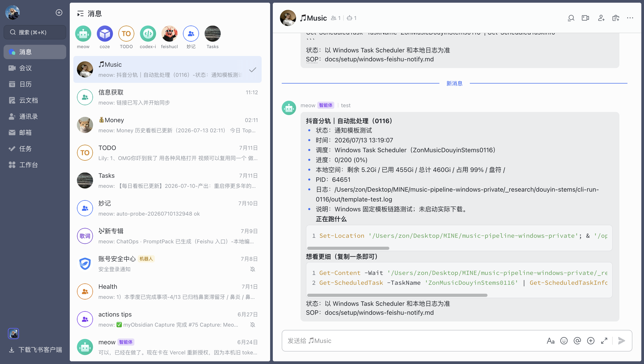Expand the message editor
Viewport: 644px width, 364px height.
click(x=604, y=341)
